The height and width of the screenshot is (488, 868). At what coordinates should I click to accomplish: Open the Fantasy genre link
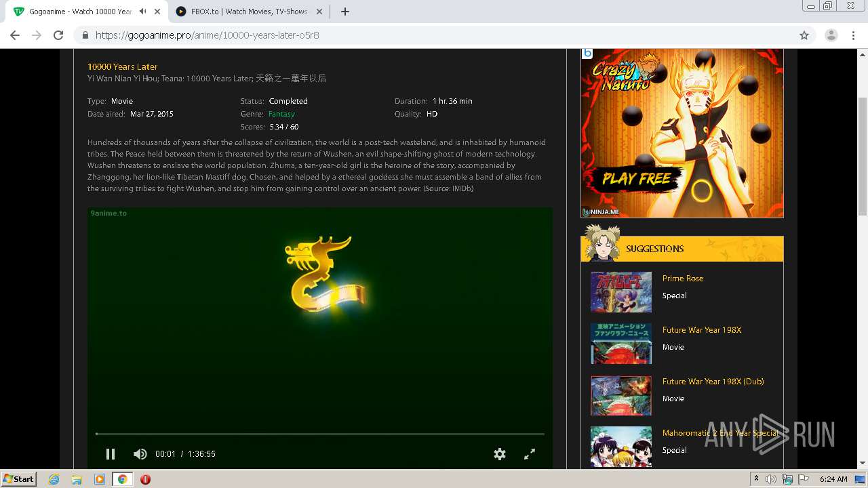coord(281,114)
